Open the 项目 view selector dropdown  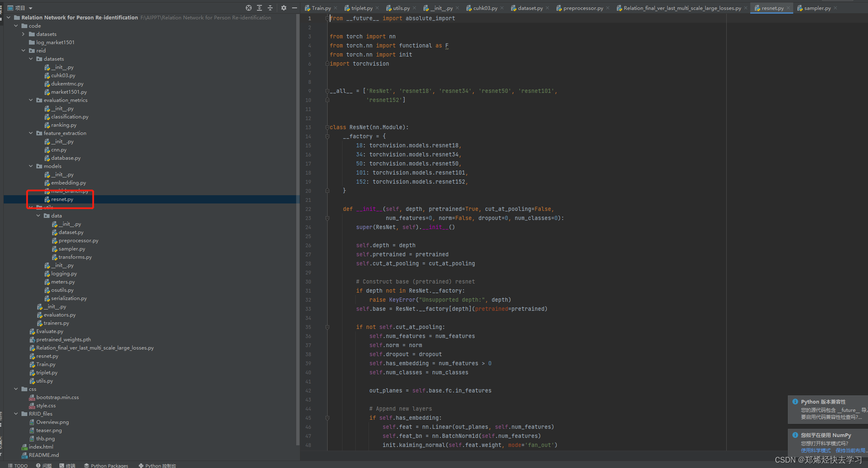click(20, 8)
